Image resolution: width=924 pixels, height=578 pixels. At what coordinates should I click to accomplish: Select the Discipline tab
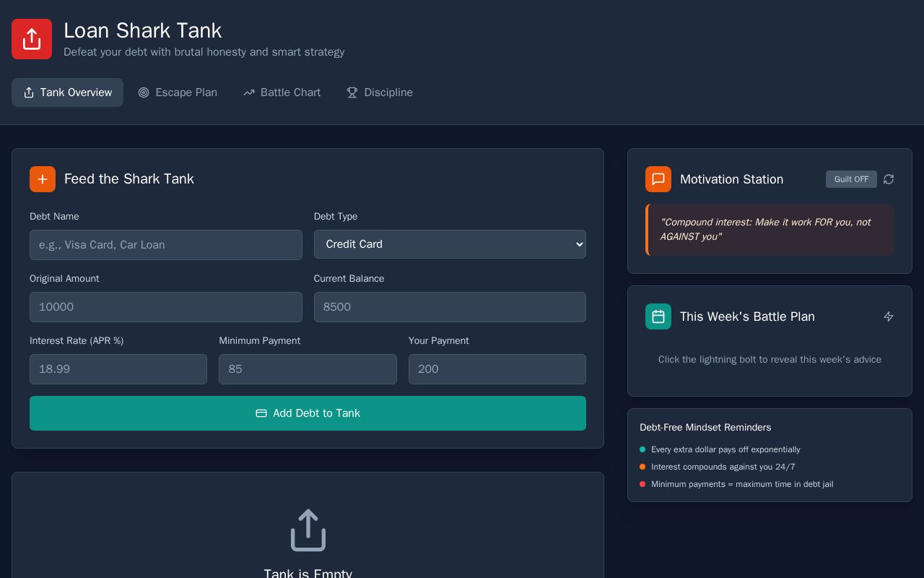pyautogui.click(x=380, y=92)
